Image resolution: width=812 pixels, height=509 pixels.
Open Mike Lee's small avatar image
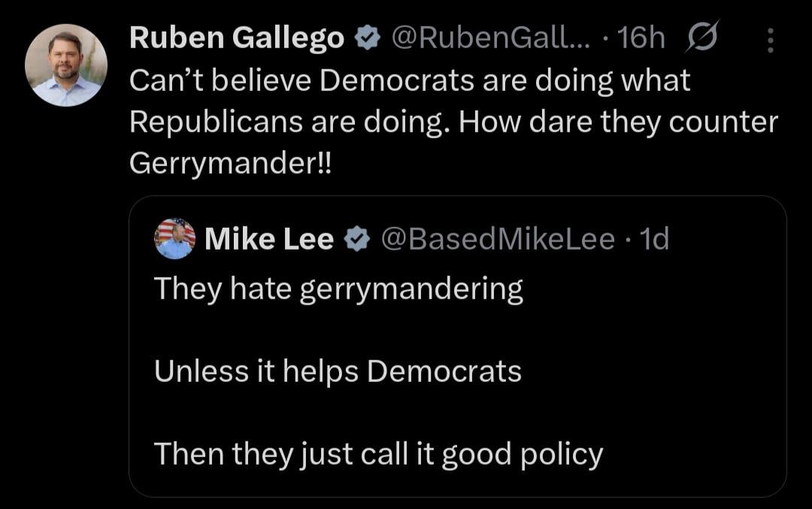click(x=175, y=239)
